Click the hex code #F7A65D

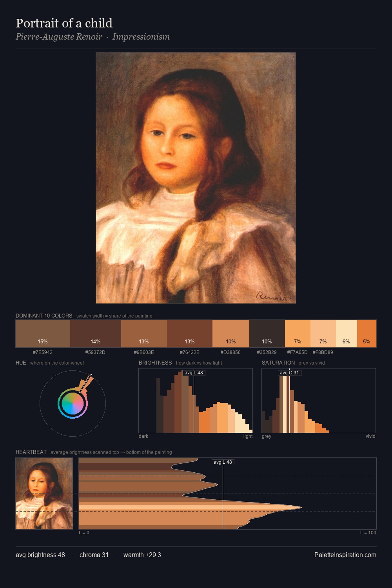[x=298, y=352]
